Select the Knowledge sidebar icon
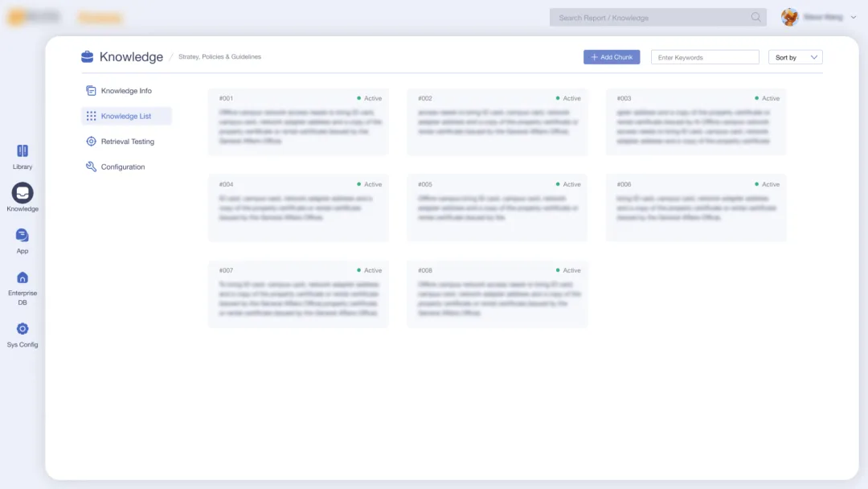 coord(23,193)
